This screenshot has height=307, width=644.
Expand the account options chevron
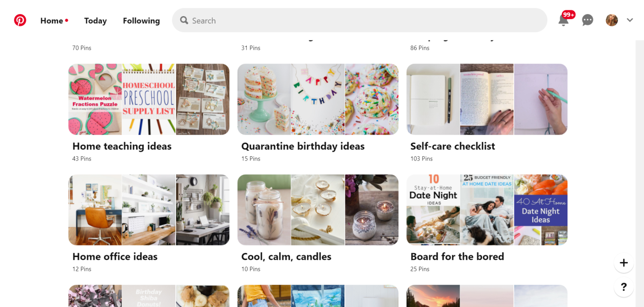pyautogui.click(x=630, y=20)
